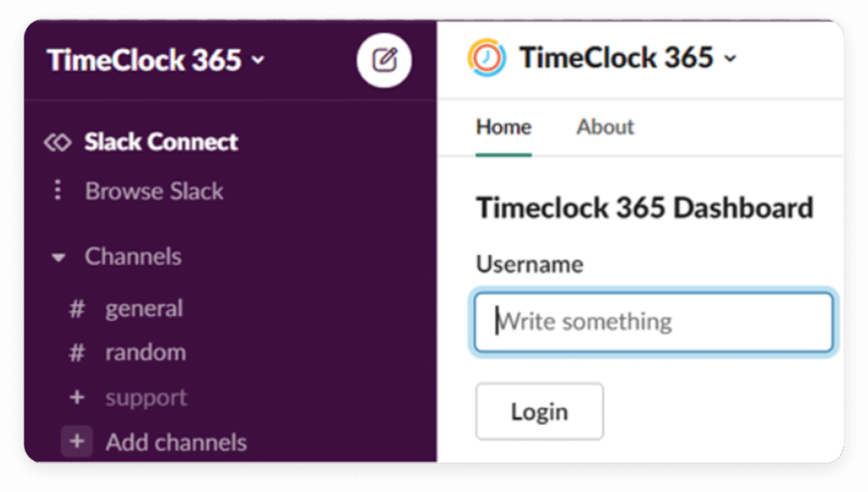
Task: Click the compose new message icon
Action: 384,60
